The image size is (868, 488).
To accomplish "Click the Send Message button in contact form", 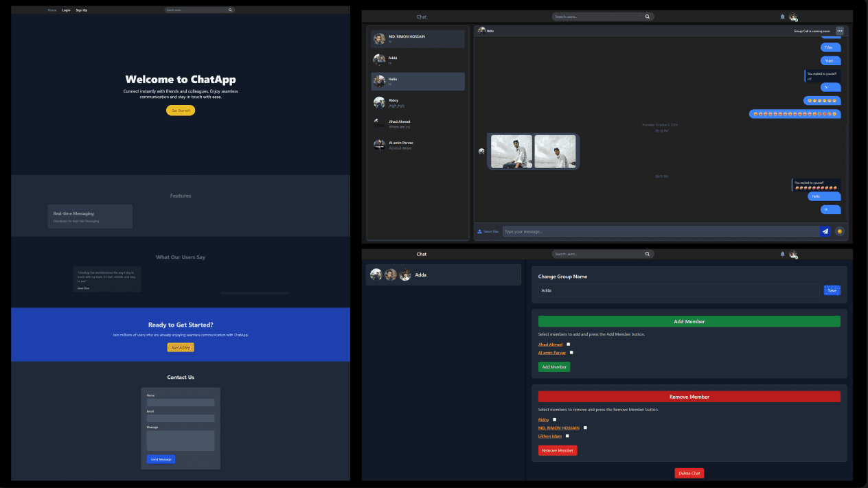I will 161,459.
